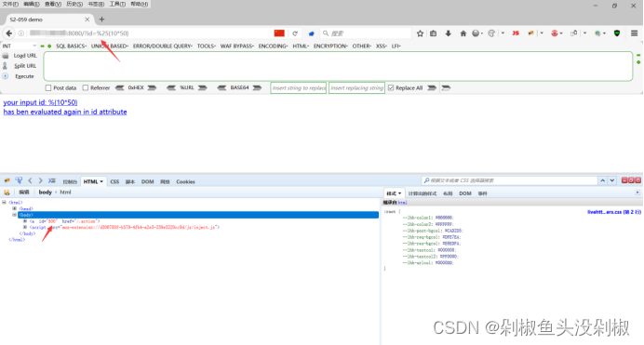Screen dimensions: 644x345
Task: Click the 'Insert string to replace' field
Action: coord(299,87)
